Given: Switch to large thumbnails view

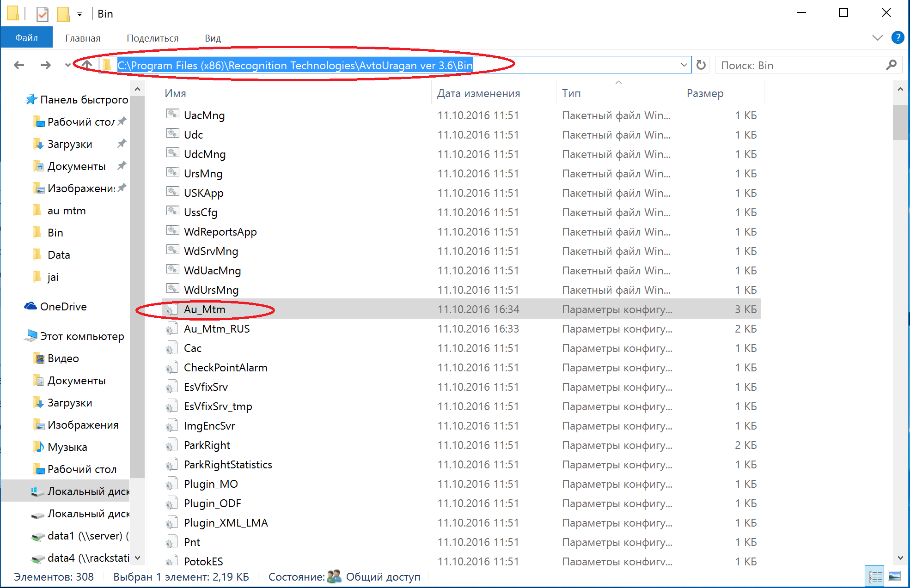Looking at the screenshot, I should tap(894, 576).
